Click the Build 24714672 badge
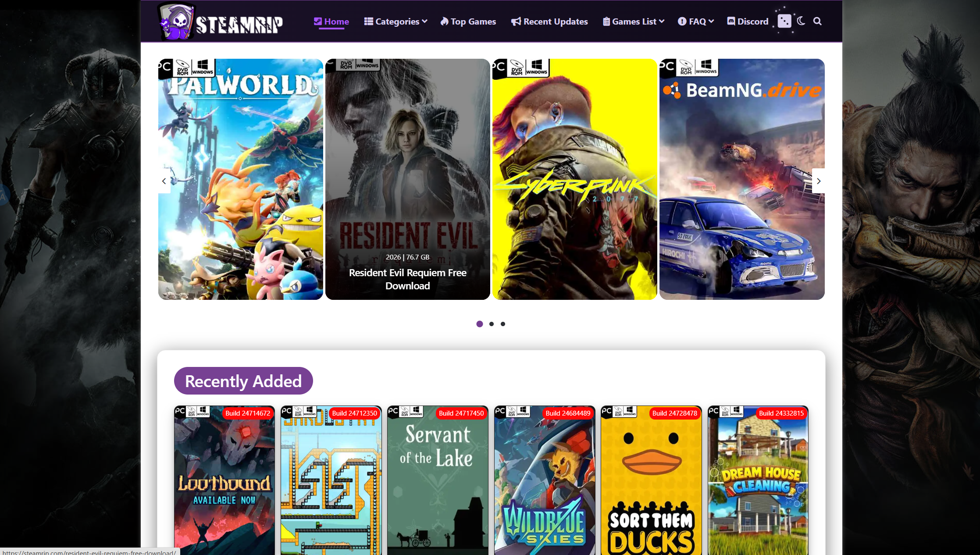This screenshot has height=555, width=980. pyautogui.click(x=248, y=413)
